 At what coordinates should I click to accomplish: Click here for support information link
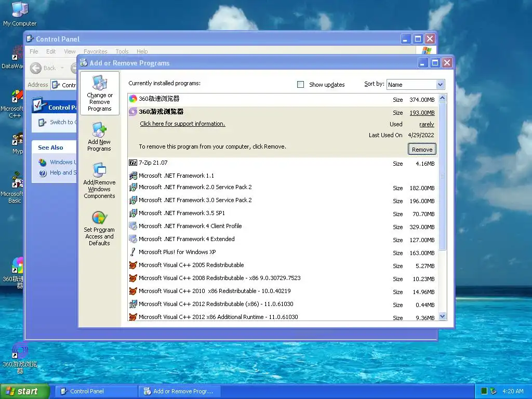182,124
